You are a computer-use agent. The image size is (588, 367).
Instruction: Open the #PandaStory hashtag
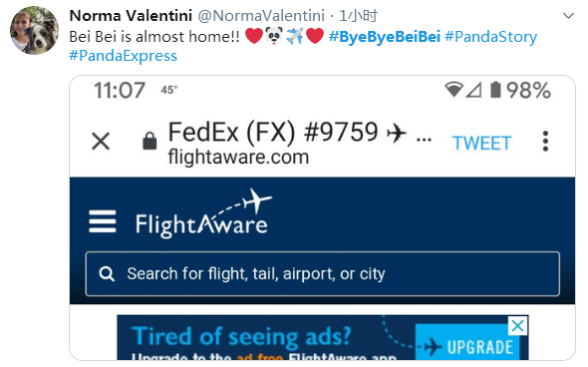[x=490, y=37]
